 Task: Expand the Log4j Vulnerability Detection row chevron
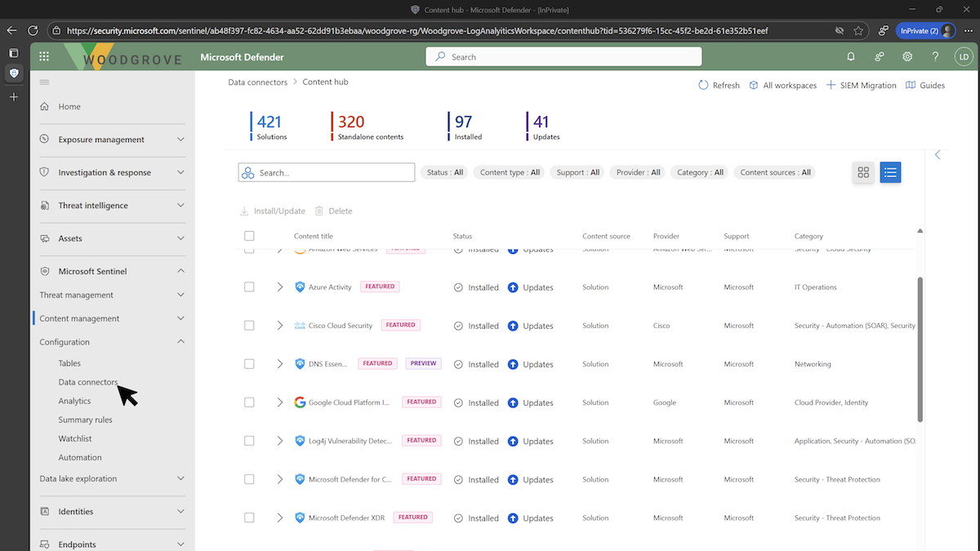tap(279, 441)
